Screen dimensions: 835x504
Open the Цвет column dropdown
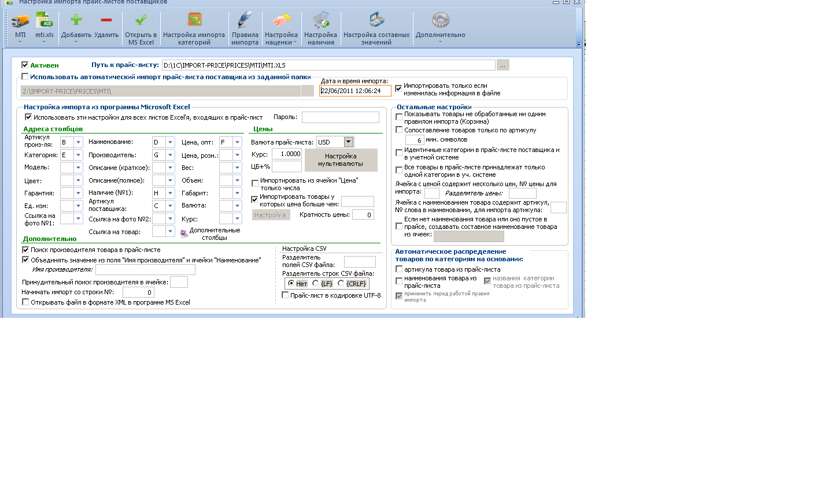coord(78,180)
